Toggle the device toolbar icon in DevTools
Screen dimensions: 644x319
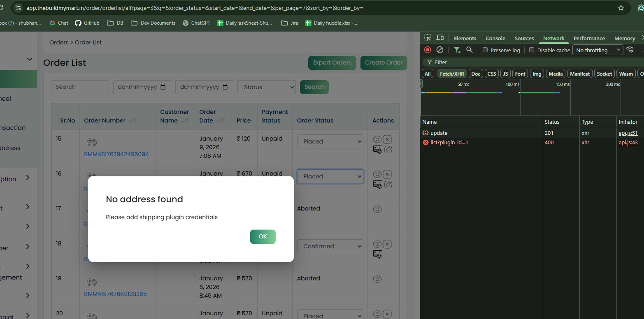(x=440, y=38)
